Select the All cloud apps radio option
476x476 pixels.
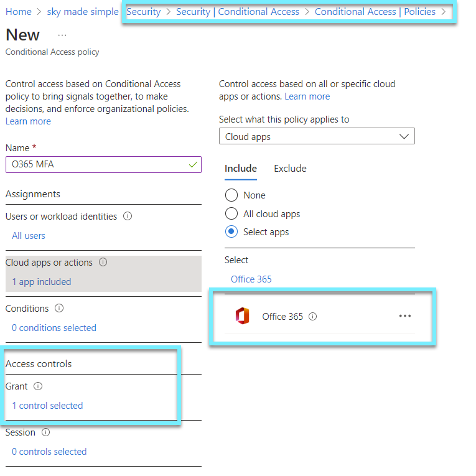[231, 213]
